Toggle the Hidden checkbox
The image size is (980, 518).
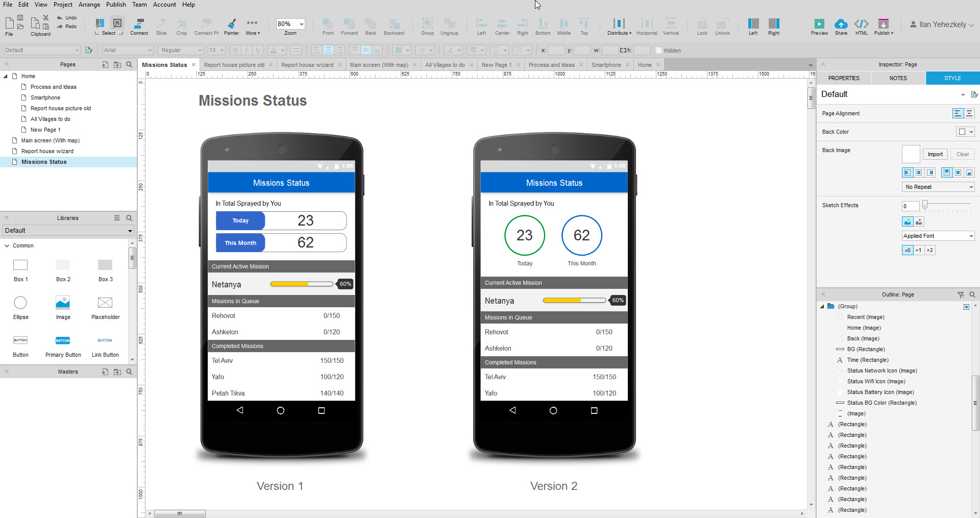[659, 50]
